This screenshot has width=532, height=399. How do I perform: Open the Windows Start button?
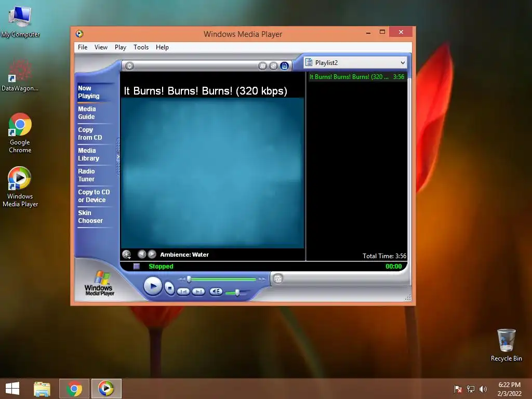tap(12, 389)
